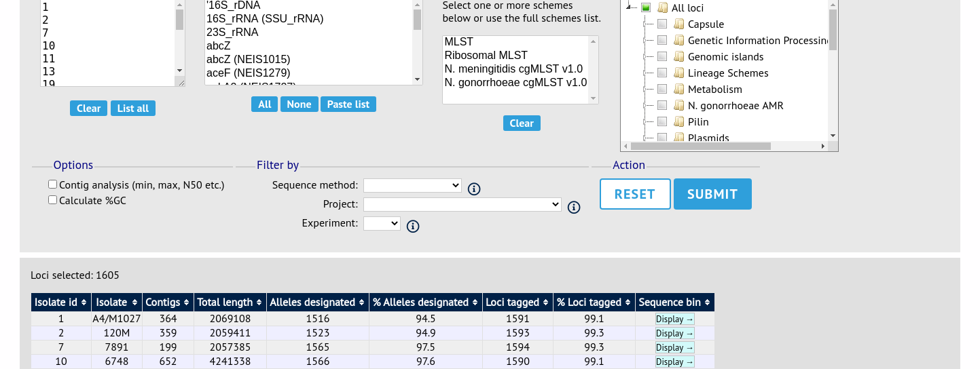Click the Lineage Schemes folder icon
The width and height of the screenshot is (980, 369).
tap(679, 73)
